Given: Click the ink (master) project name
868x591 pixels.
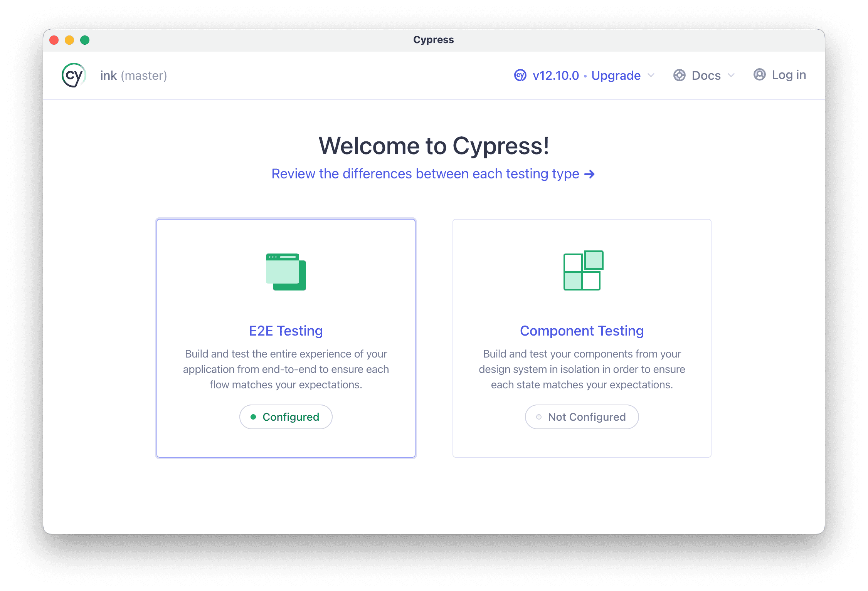Looking at the screenshot, I should pos(133,76).
